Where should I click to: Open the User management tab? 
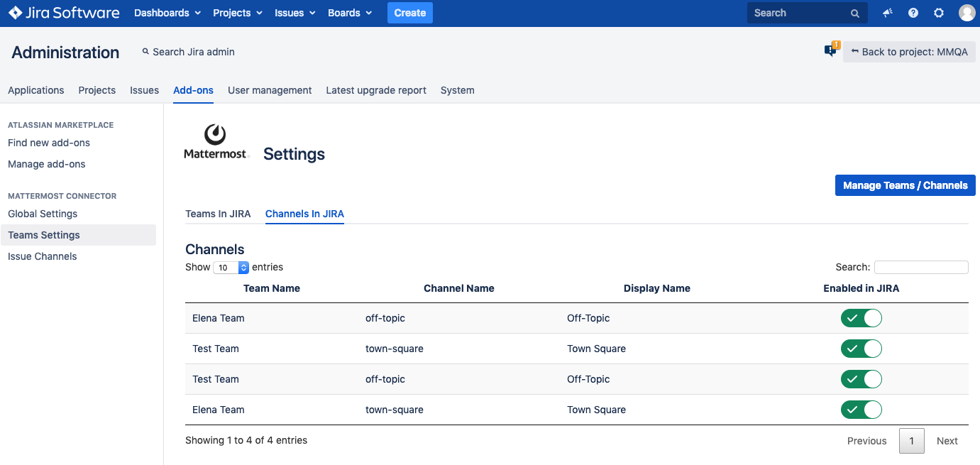tap(270, 90)
